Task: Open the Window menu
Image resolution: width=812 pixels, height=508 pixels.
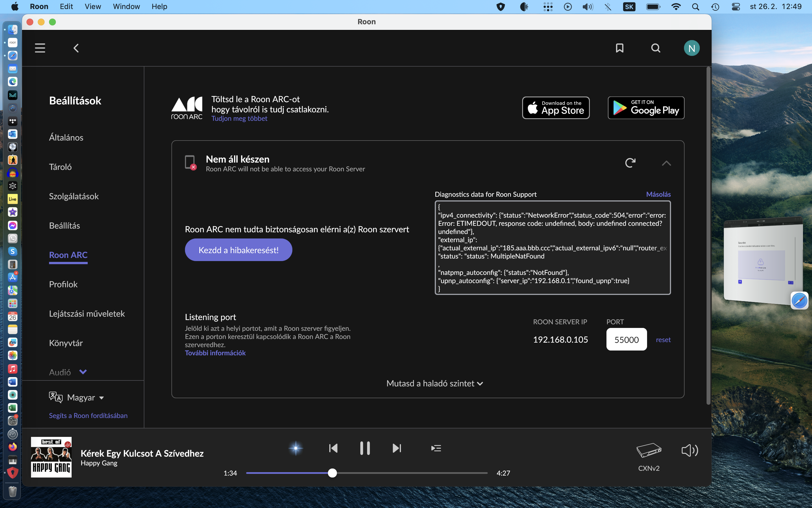Action: tap(126, 6)
